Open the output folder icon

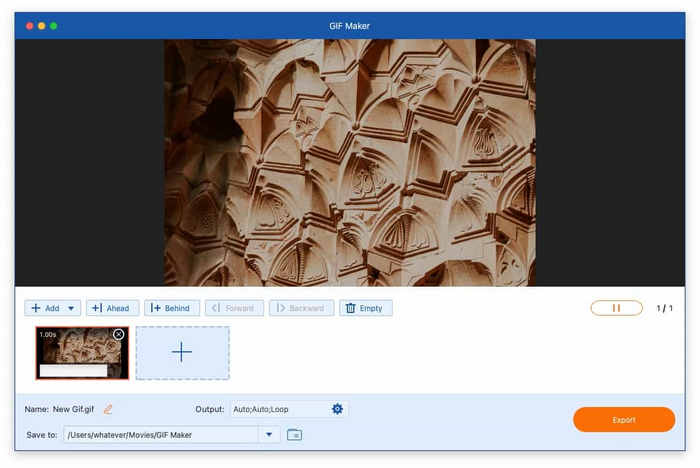(294, 434)
